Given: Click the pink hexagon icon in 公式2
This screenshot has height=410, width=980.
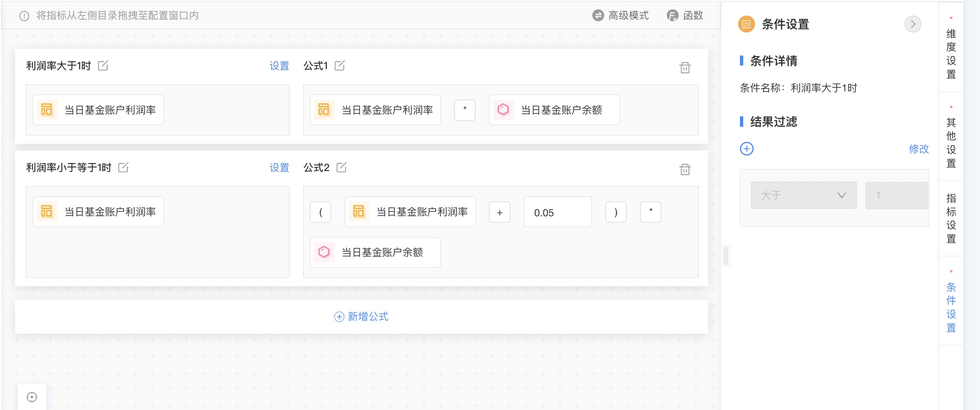Looking at the screenshot, I should pos(324,252).
